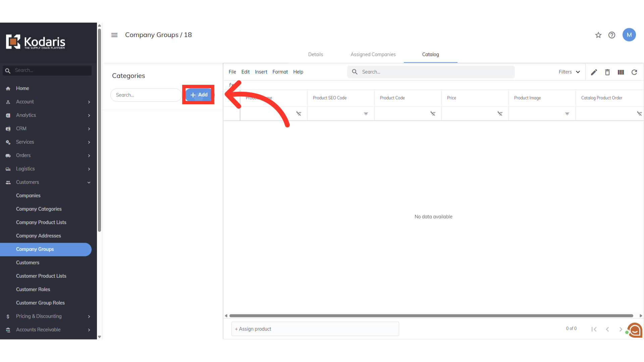
Task: Open the Insert menu
Action: pyautogui.click(x=261, y=72)
